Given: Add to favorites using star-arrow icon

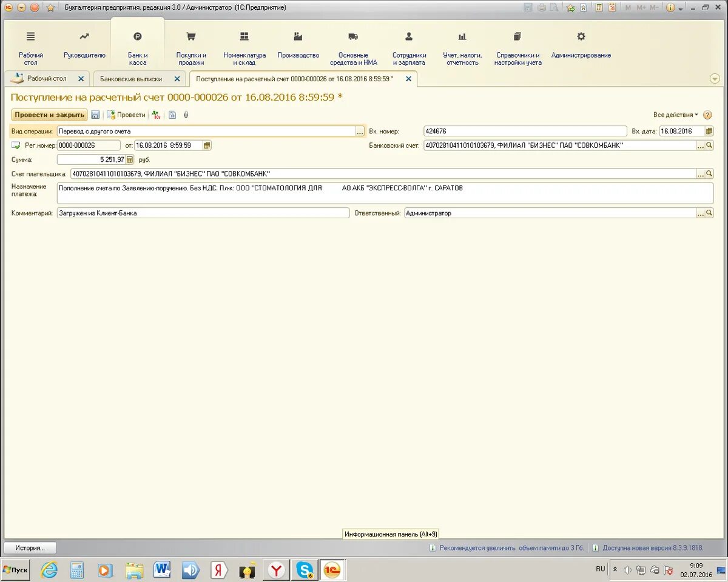Looking at the screenshot, I should pyautogui.click(x=570, y=8).
